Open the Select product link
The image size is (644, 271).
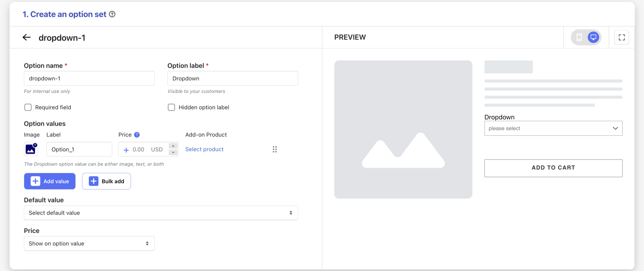204,149
